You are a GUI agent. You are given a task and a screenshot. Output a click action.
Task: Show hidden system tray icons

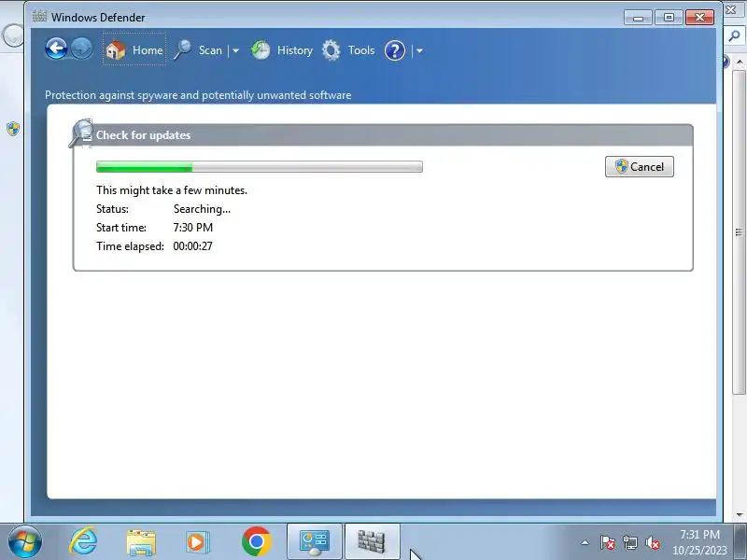pyautogui.click(x=585, y=542)
